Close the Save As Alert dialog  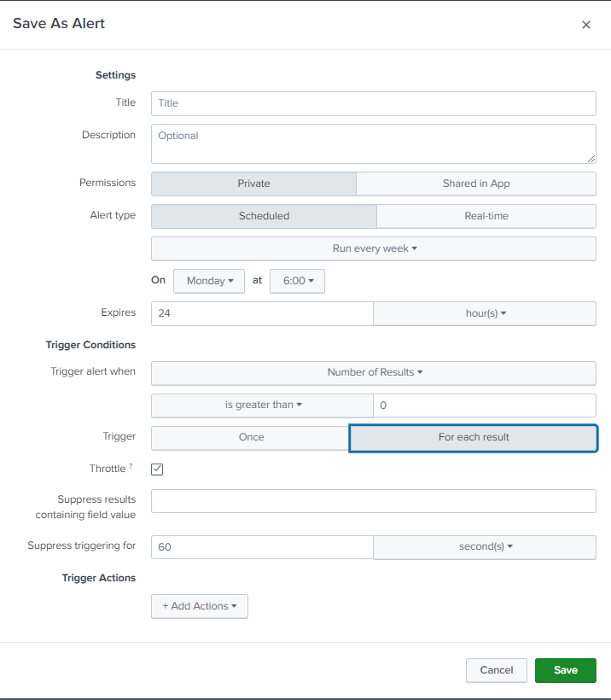tap(586, 25)
